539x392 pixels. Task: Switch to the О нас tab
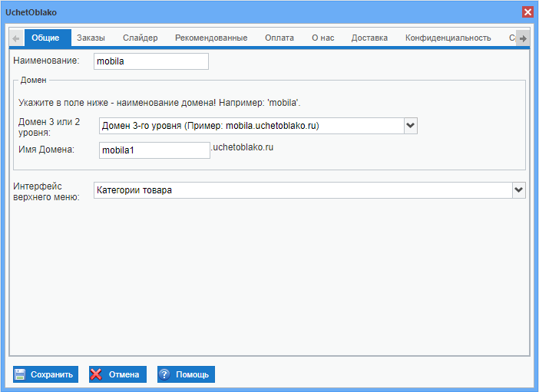tap(322, 38)
